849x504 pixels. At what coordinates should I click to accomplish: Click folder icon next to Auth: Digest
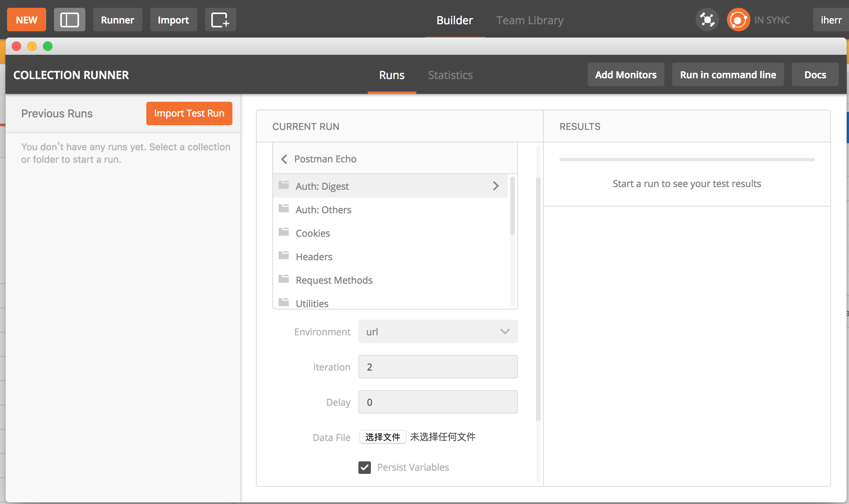tap(284, 185)
